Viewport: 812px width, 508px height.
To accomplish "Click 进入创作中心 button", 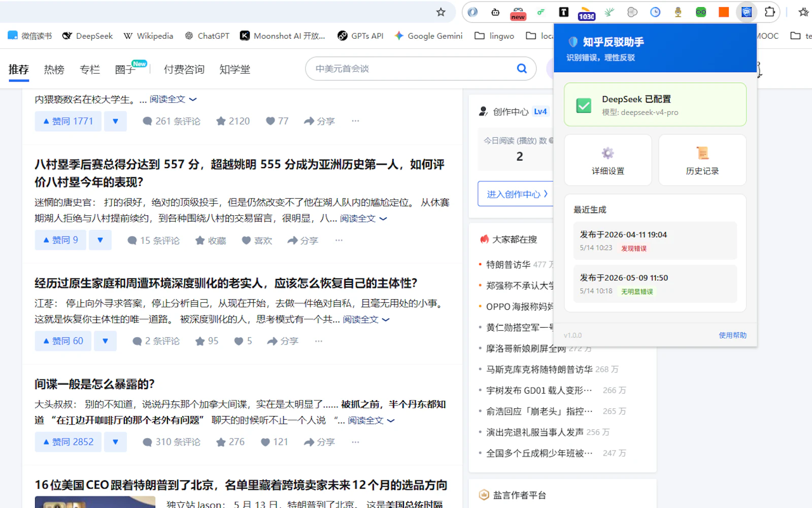I will (x=515, y=194).
